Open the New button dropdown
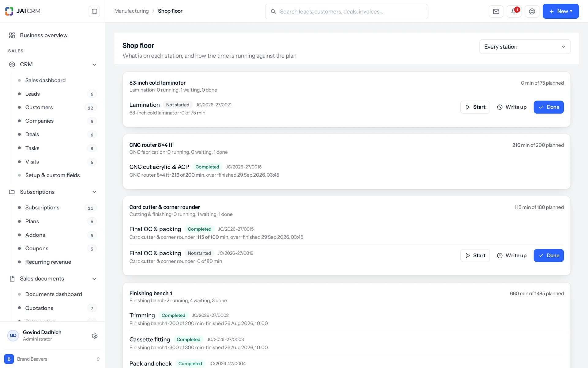Screen dimensions: 588x368 (561, 11)
